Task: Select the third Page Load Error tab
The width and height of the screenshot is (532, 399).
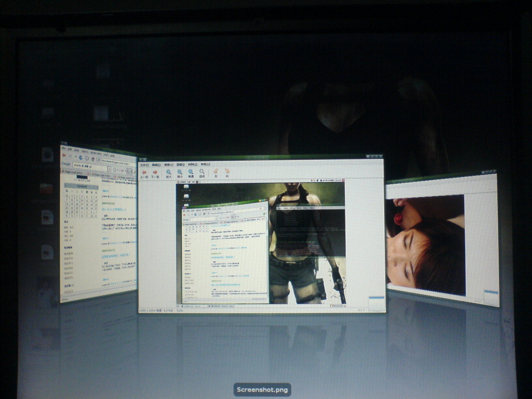Action: point(127,178)
